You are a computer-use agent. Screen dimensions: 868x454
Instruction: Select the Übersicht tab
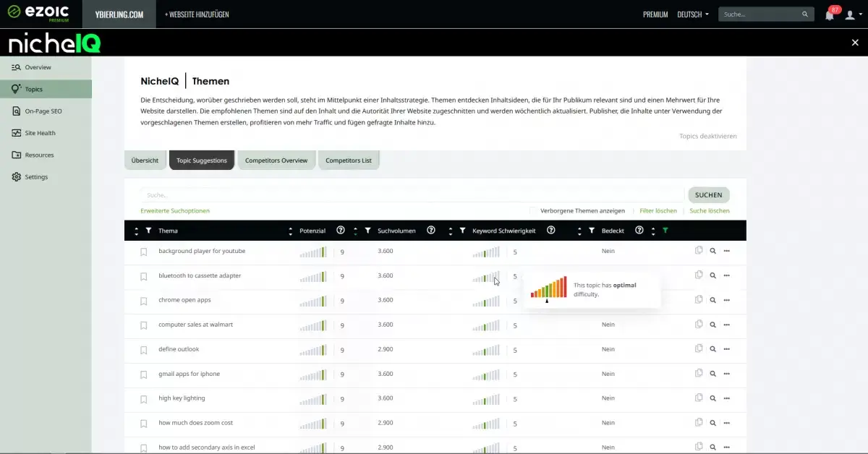145,160
